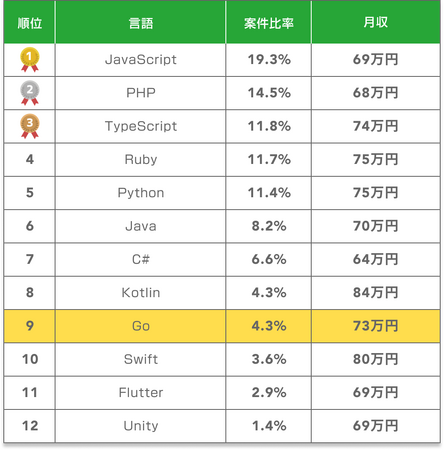This screenshot has width=445, height=450.
Task: Click the highlighted Go language cell
Action: [x=141, y=326]
